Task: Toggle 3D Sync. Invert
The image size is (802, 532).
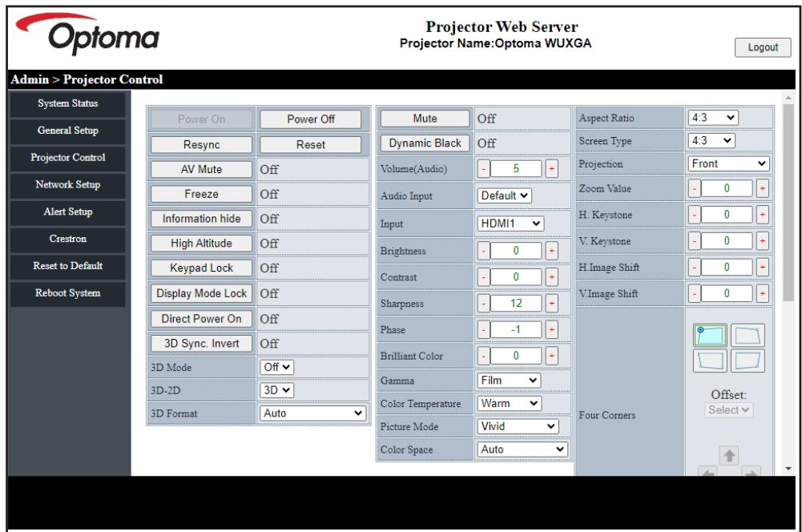Action: (202, 343)
